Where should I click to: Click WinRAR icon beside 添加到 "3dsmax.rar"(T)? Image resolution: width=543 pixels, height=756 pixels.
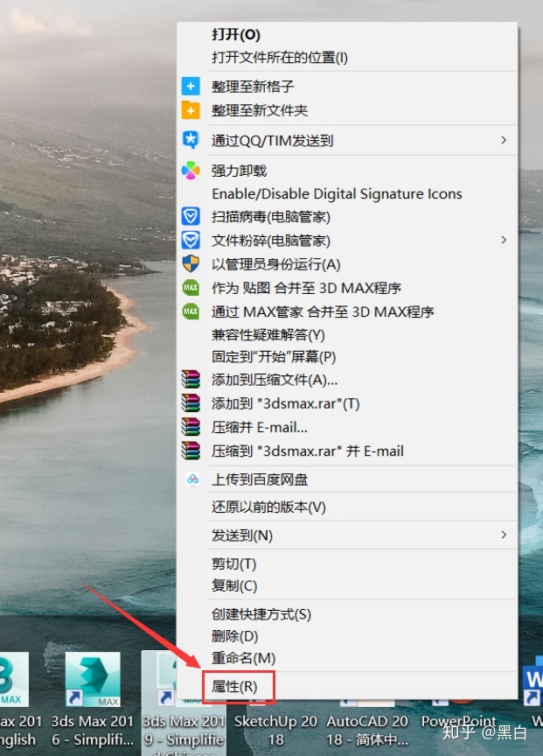pos(191,403)
